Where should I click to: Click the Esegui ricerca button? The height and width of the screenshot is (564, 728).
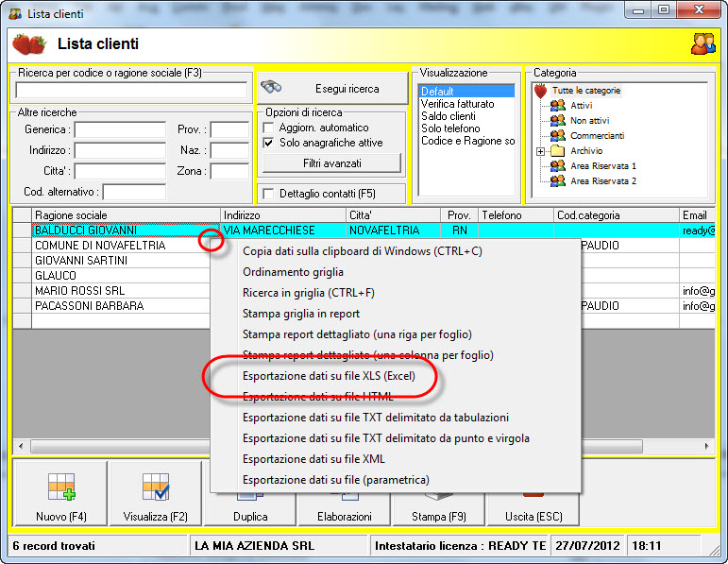332,88
